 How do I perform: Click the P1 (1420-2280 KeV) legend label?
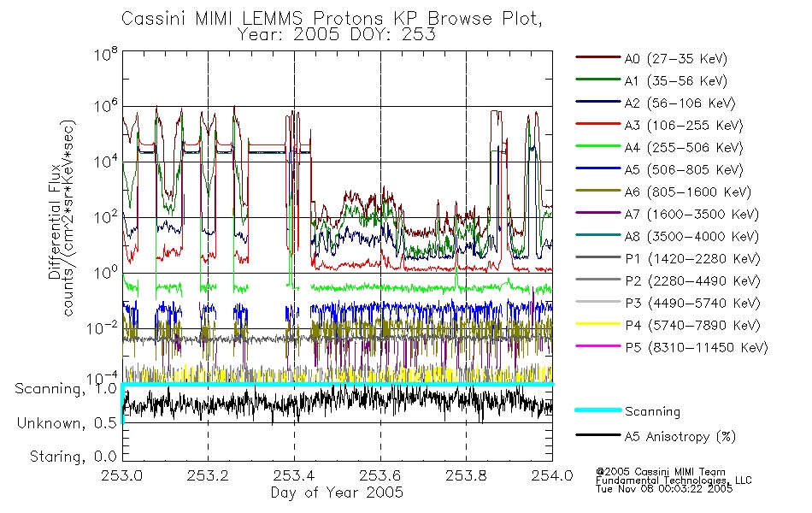692,258
